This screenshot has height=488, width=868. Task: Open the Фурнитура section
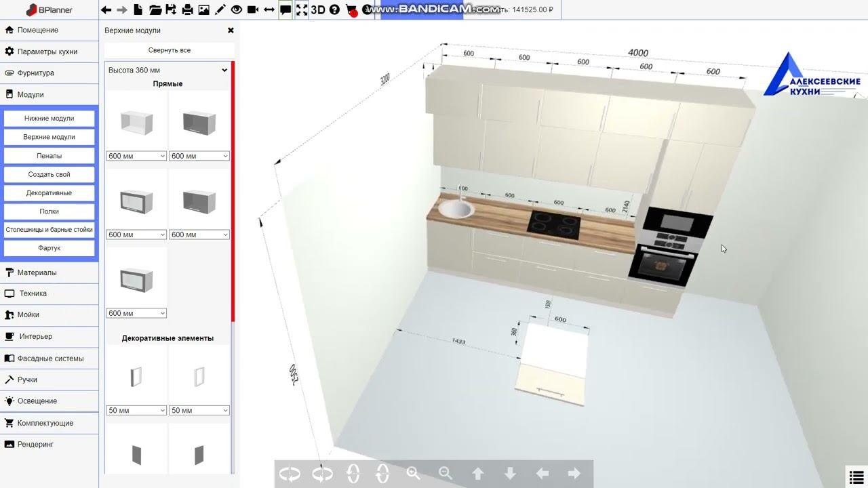(49, 73)
